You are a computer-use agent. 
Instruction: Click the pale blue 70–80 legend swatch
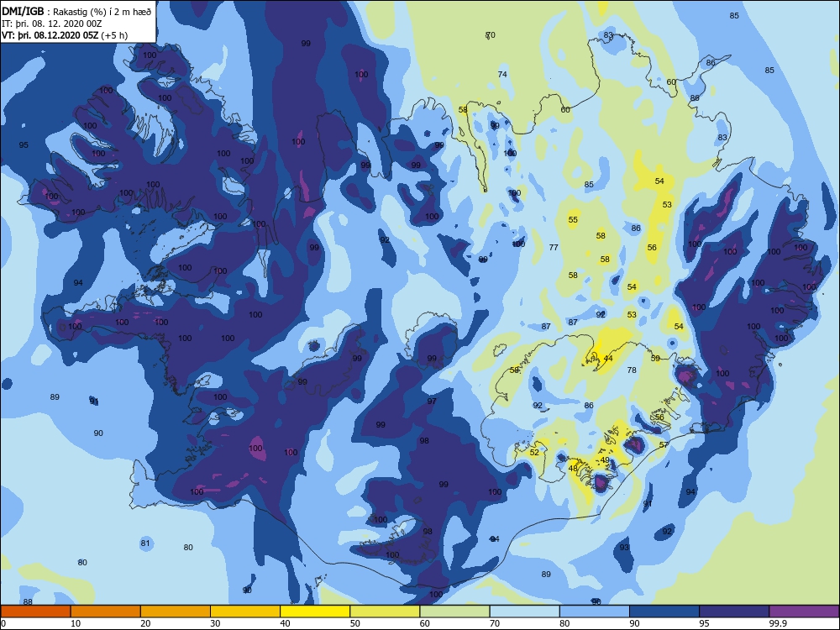click(524, 612)
